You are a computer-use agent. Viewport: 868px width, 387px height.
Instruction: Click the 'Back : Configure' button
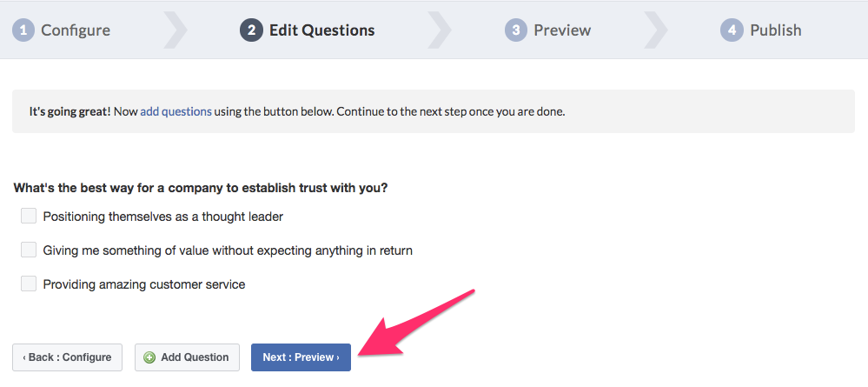click(67, 357)
